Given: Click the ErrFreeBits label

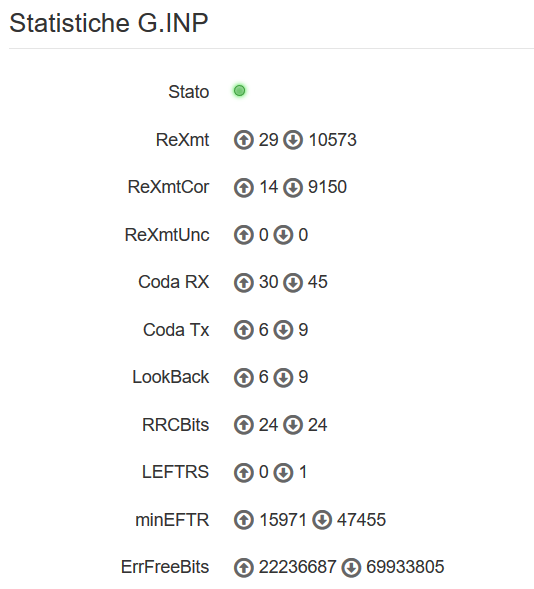Looking at the screenshot, I should 165,567.
